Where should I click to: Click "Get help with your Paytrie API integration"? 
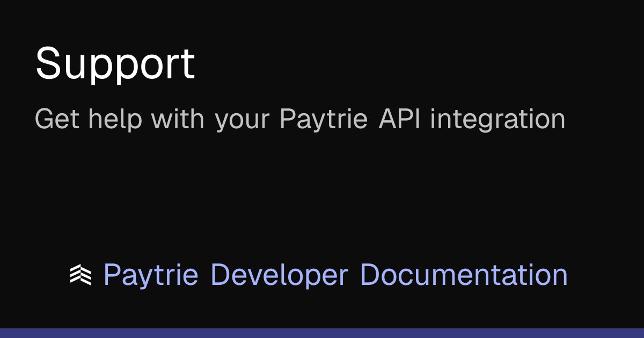[x=300, y=119]
